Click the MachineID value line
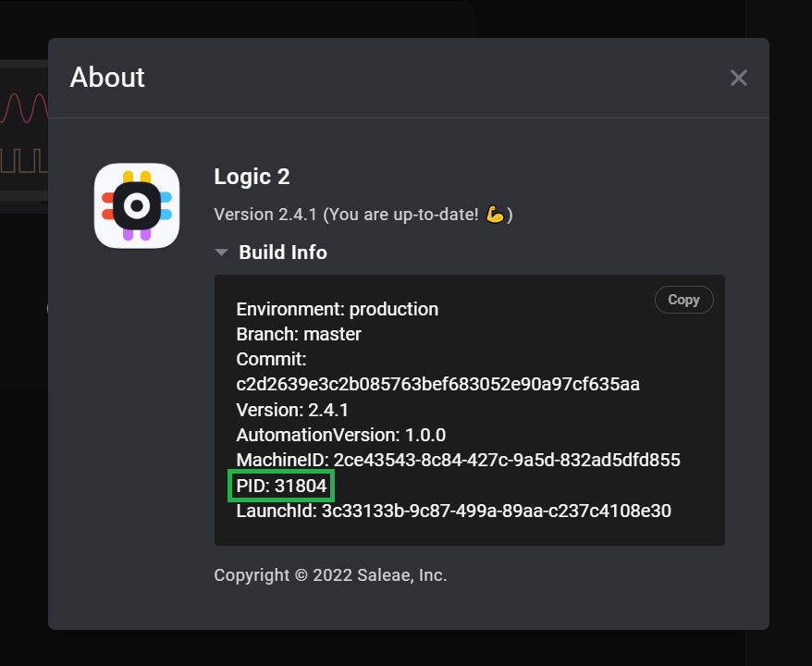Image resolution: width=812 pixels, height=666 pixels. [x=458, y=460]
